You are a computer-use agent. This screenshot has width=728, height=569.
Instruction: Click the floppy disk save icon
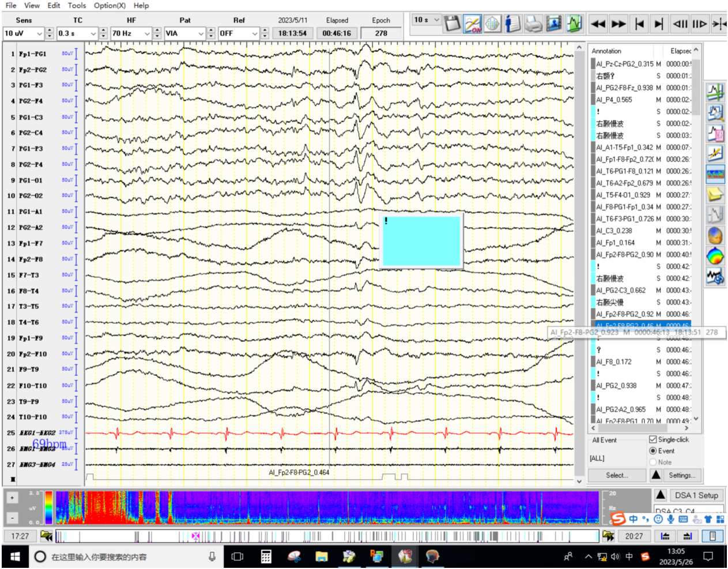(x=453, y=24)
